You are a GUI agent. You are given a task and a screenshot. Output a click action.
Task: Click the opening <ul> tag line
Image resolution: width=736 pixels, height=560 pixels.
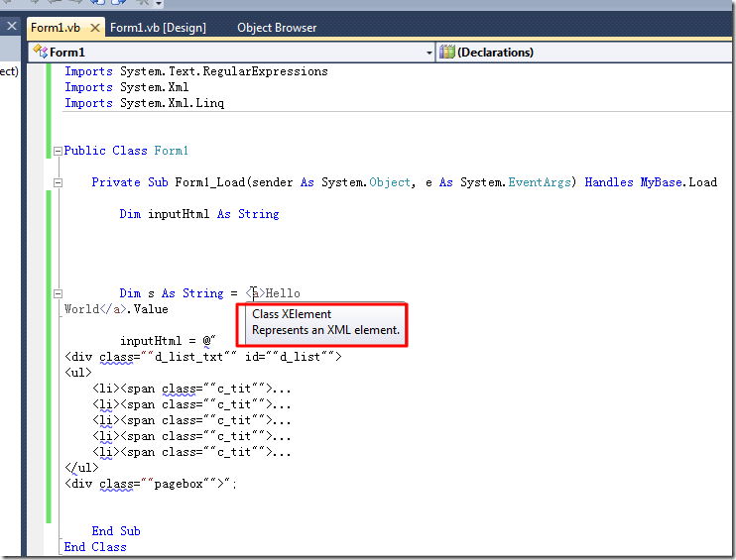pos(78,373)
